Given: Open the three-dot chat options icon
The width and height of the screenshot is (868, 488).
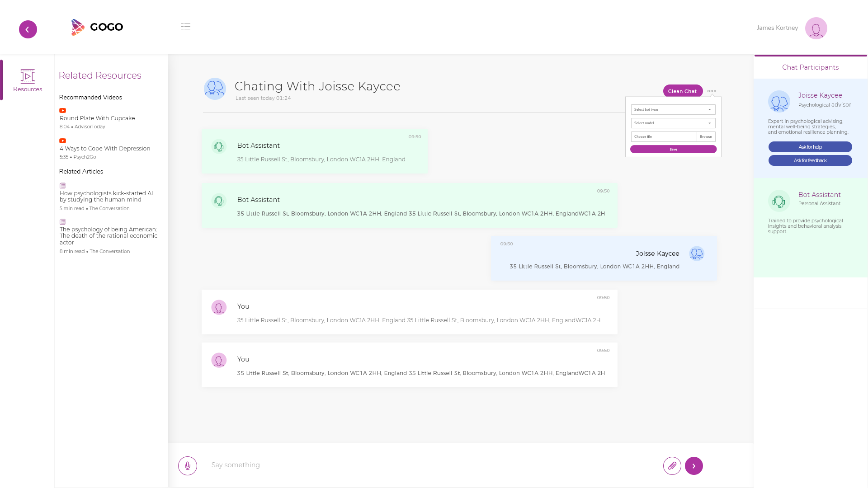Looking at the screenshot, I should point(712,91).
